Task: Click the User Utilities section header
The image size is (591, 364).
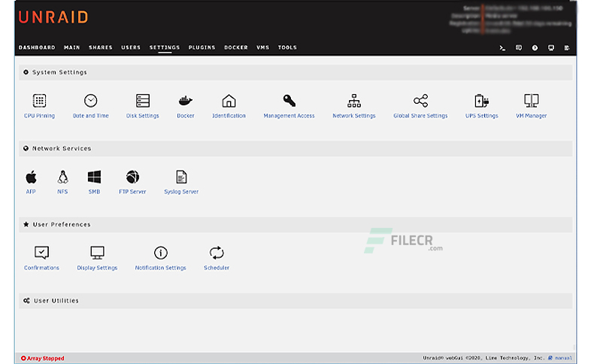Action: (x=295, y=301)
